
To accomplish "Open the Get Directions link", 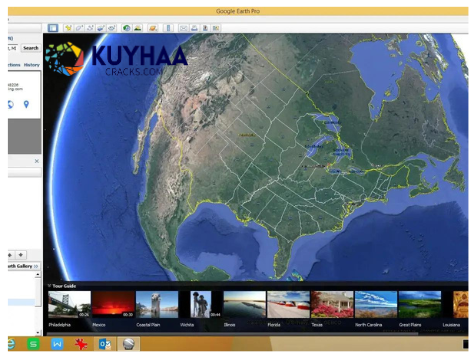I will point(14,65).
